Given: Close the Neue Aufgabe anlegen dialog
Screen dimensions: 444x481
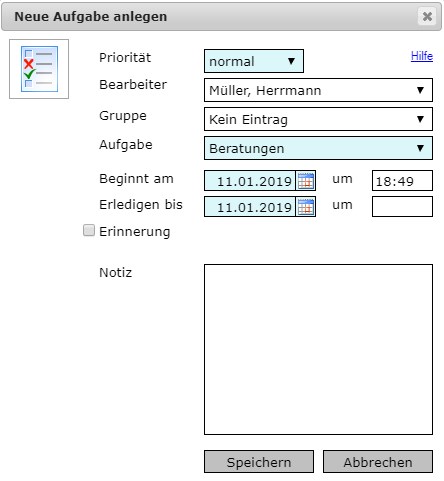Looking at the screenshot, I should 427,16.
